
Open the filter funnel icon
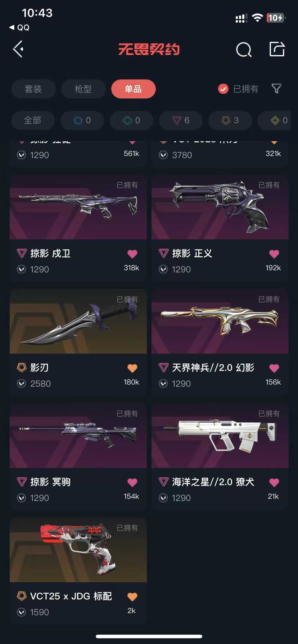tap(276, 88)
